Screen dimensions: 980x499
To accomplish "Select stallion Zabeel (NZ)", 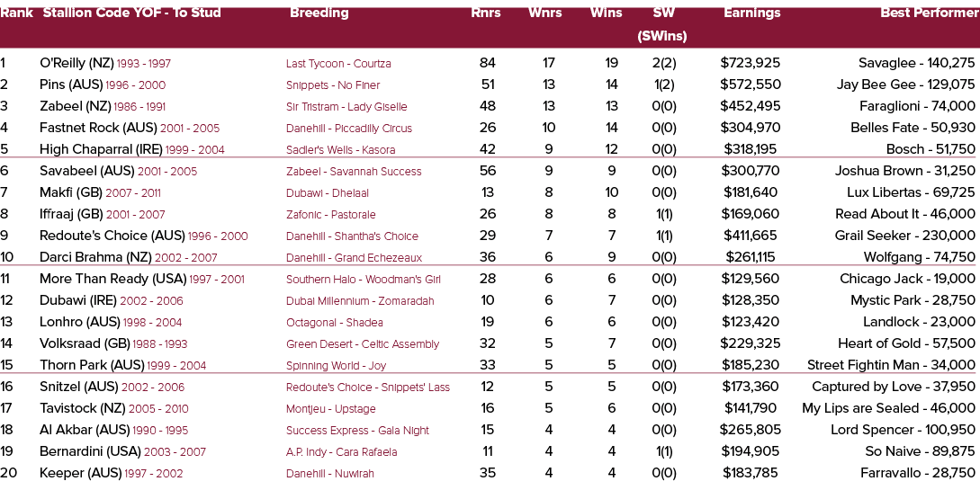I will pyautogui.click(x=75, y=106).
